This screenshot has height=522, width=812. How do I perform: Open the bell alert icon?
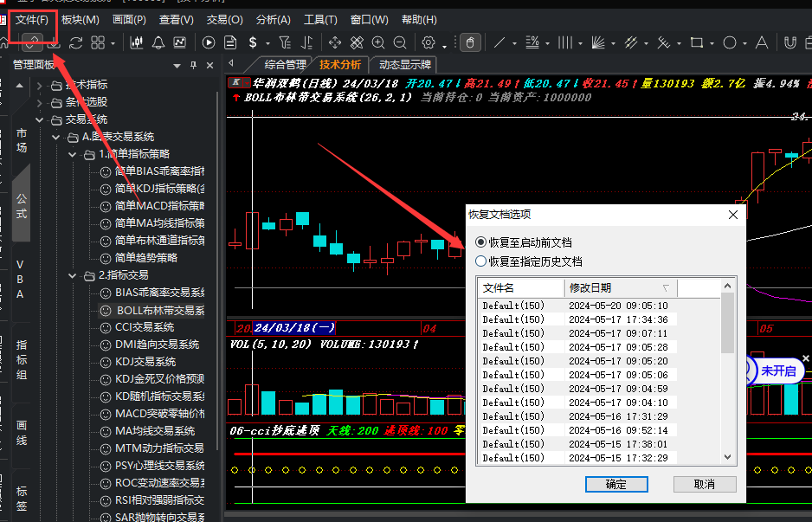tap(158, 42)
